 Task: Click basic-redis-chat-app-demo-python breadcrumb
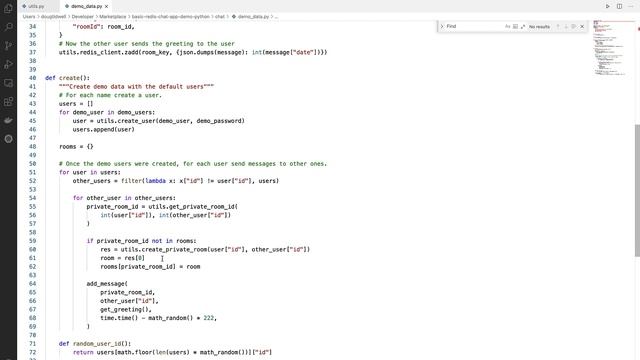tap(171, 17)
